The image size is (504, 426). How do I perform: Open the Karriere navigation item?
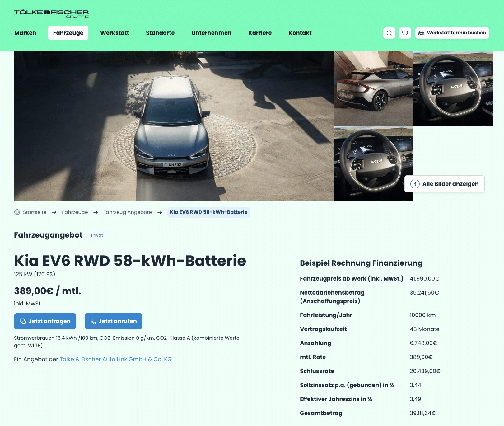[x=260, y=33]
